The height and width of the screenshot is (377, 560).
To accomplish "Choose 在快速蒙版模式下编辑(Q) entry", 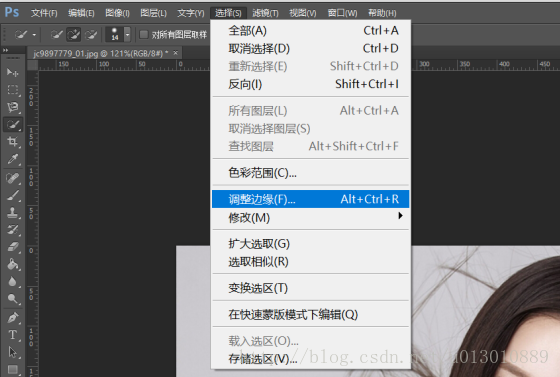I will 311,315.
